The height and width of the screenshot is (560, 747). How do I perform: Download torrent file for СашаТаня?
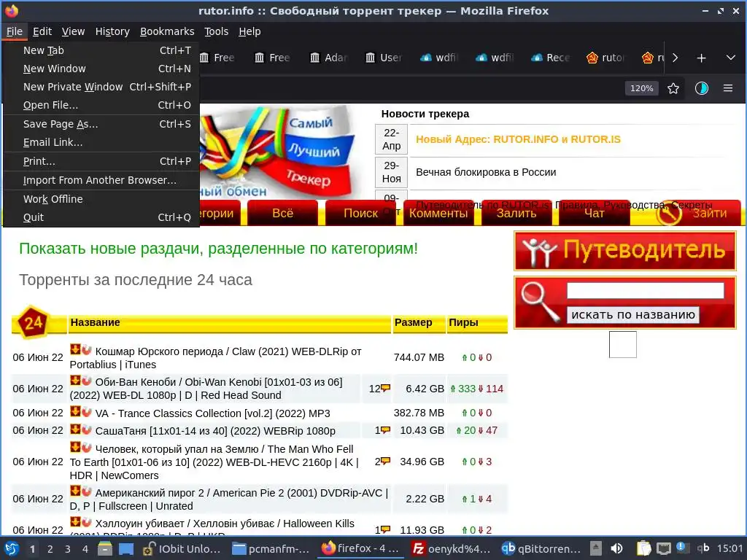tap(75, 429)
